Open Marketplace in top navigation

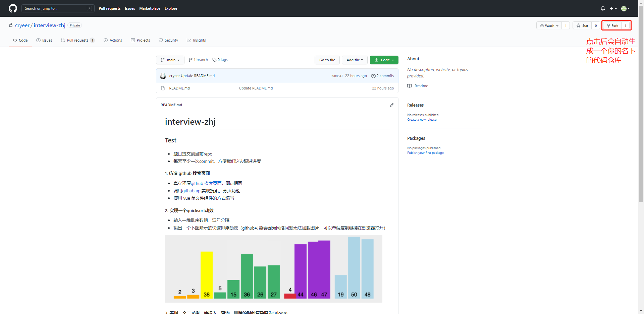150,8
